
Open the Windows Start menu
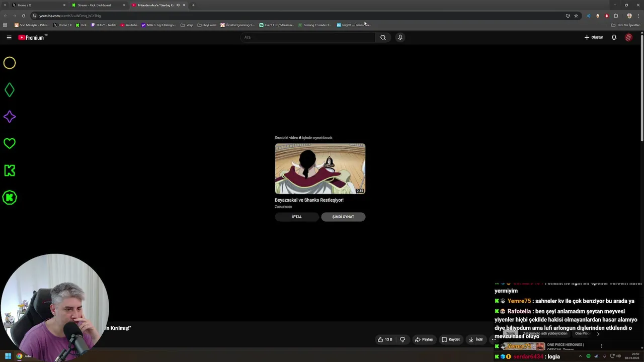point(8,356)
